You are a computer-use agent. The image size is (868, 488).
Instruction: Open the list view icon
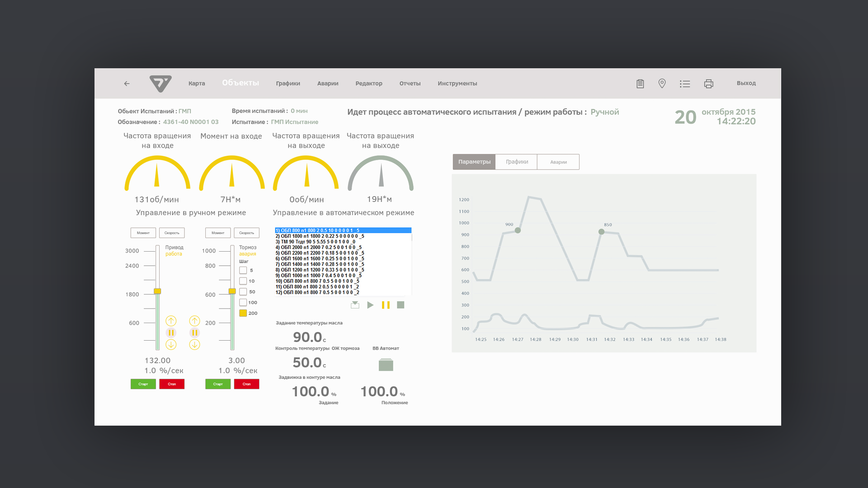685,84
